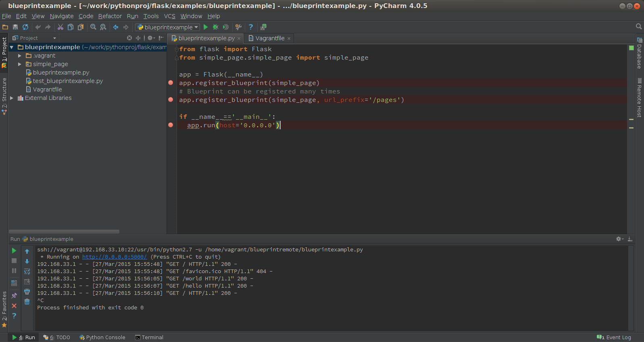Select the blueprintexample.py editor tab
This screenshot has width=644, height=342.
206,38
